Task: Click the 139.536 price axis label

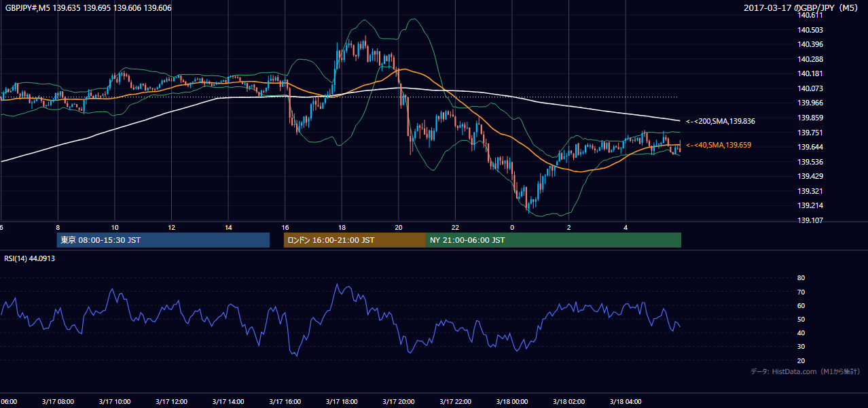Action: (811, 162)
